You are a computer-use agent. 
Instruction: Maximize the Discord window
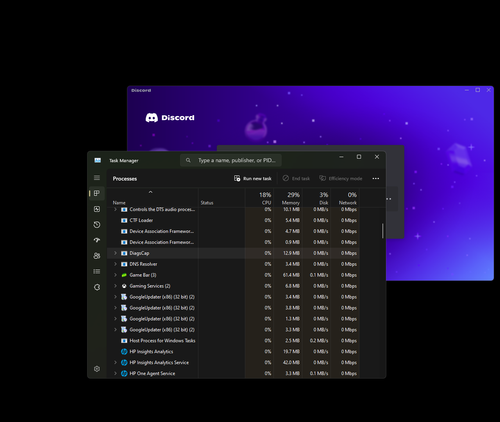click(478, 90)
